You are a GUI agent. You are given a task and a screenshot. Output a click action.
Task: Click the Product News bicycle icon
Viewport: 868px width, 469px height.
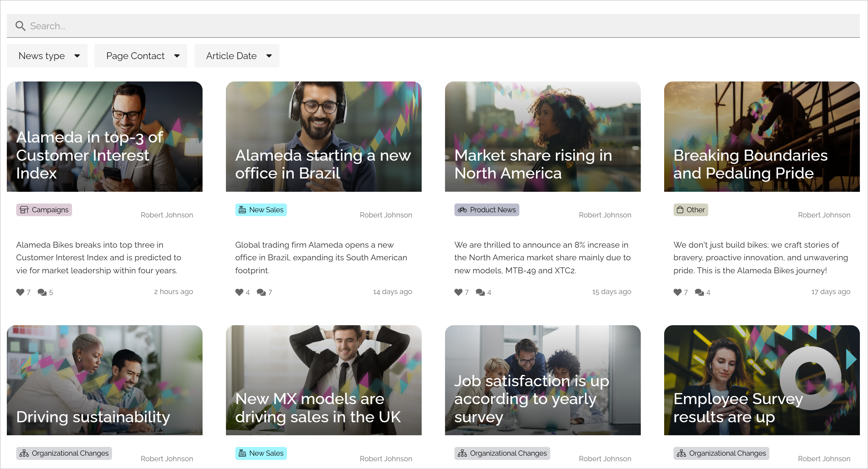click(462, 210)
